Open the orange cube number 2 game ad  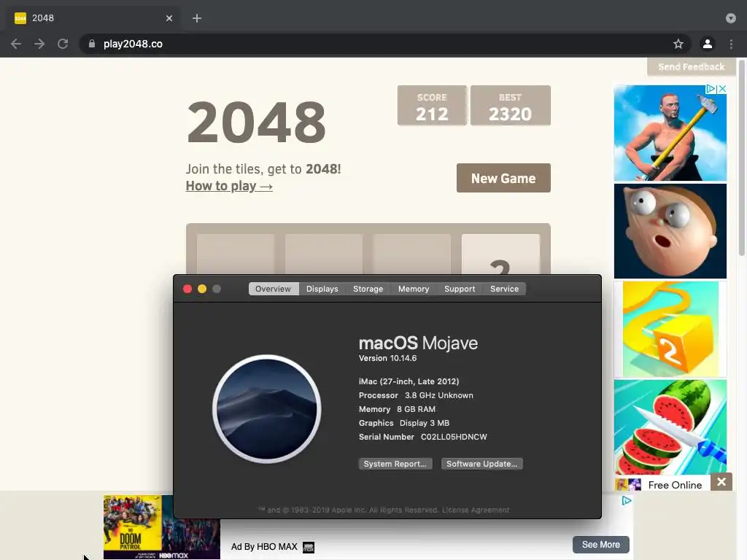pos(670,329)
